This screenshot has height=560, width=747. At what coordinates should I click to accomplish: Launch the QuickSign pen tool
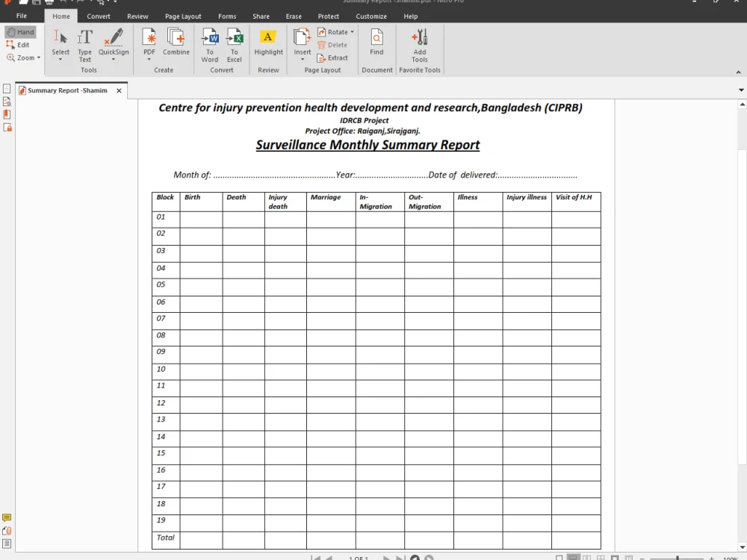tap(114, 41)
